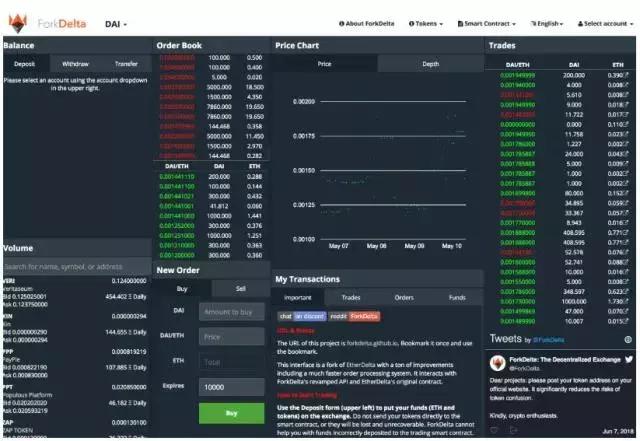Image resolution: width=640 pixels, height=441 pixels.
Task: Switch to the Deposit tab
Action: click(24, 64)
